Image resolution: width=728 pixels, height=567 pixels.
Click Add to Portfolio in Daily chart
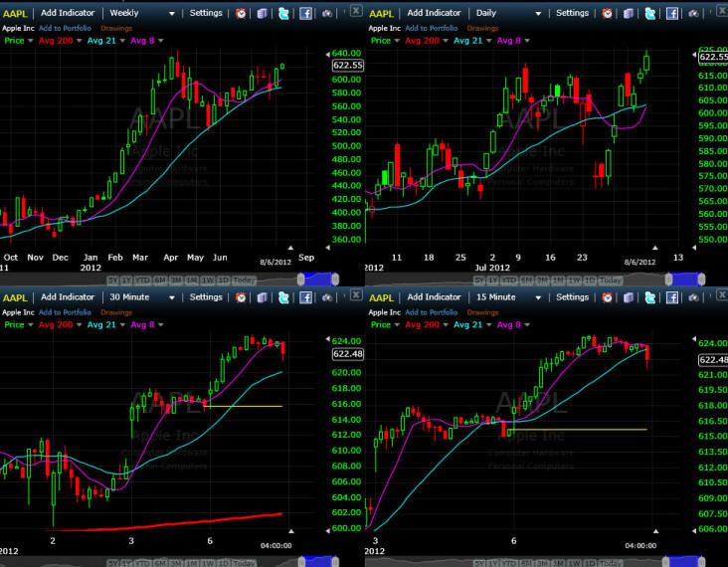[x=432, y=28]
